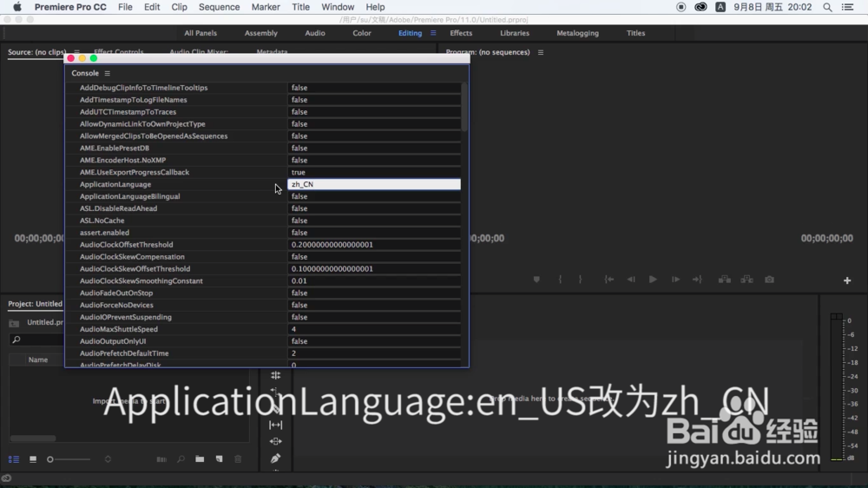868x488 pixels.
Task: Open the File menu
Action: click(125, 7)
